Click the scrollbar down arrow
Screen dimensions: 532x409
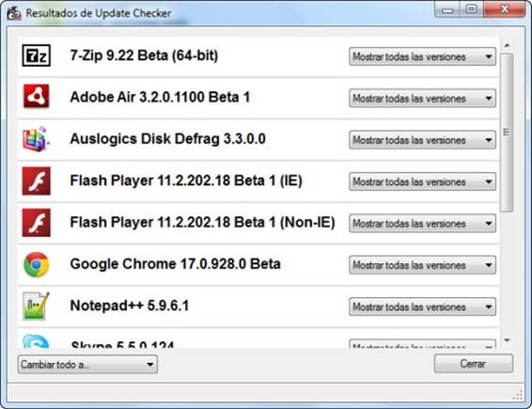click(508, 340)
